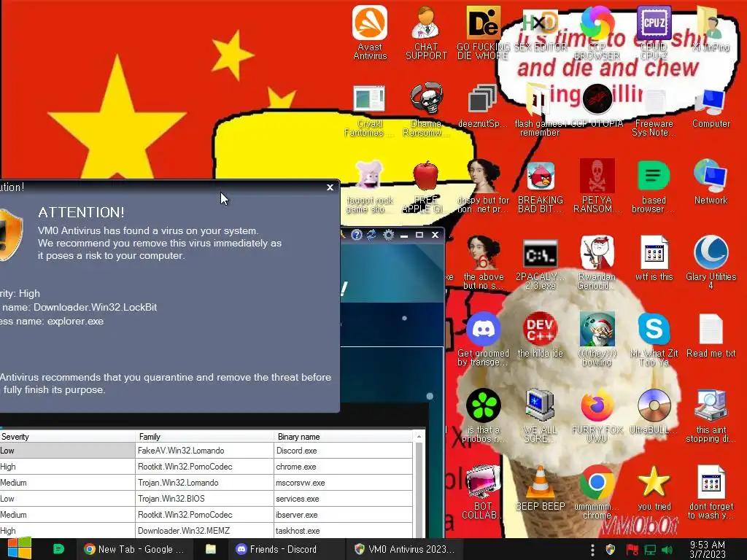This screenshot has height=560, width=747.
Task: Sort threat table by Binary name column
Action: [x=343, y=437]
